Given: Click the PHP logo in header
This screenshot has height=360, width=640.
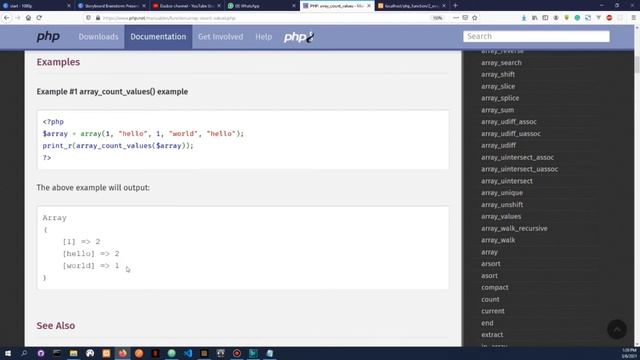Looking at the screenshot, I should pos(48,37).
